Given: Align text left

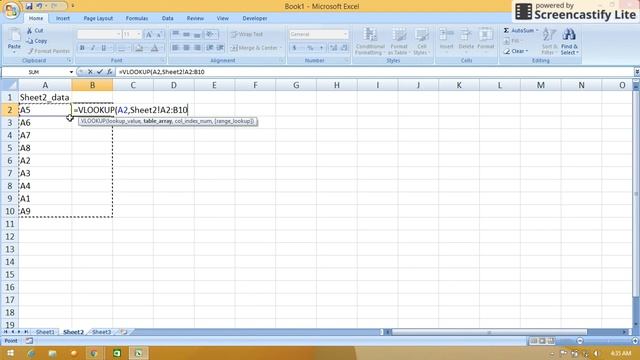Looking at the screenshot, I should tap(176, 48).
